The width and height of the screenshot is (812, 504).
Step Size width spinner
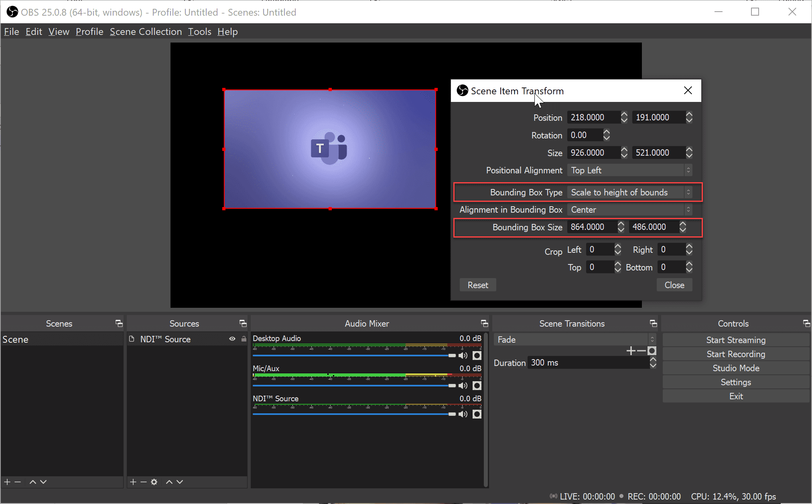click(624, 152)
